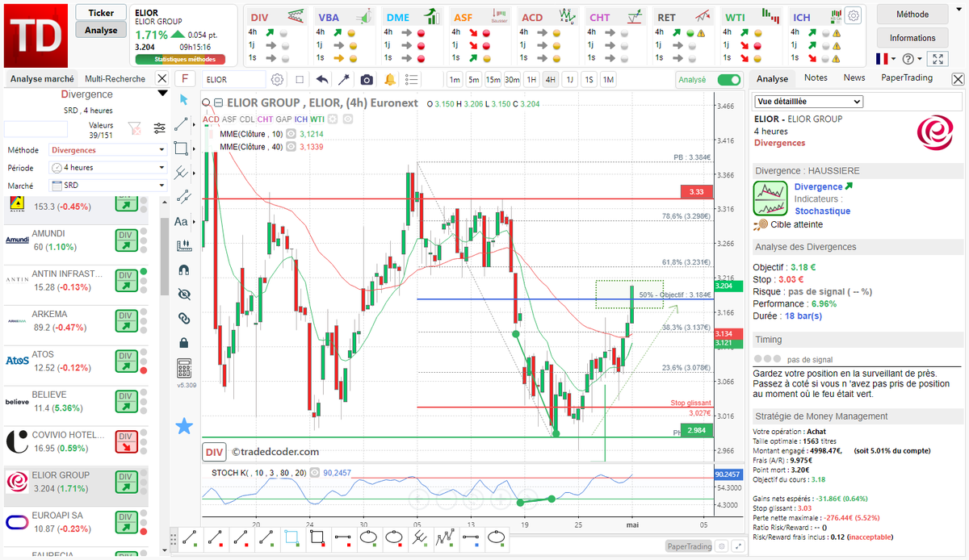Select the Analyse tab in right panel
The width and height of the screenshot is (969, 560).
[772, 79]
